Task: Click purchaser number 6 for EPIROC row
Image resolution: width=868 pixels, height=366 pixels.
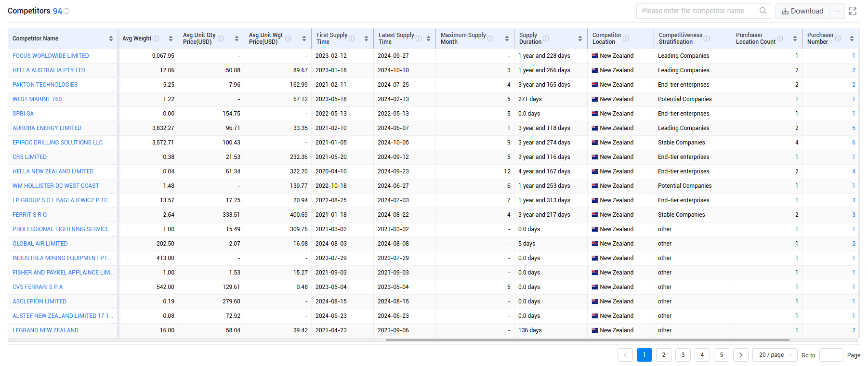Action: point(854,143)
